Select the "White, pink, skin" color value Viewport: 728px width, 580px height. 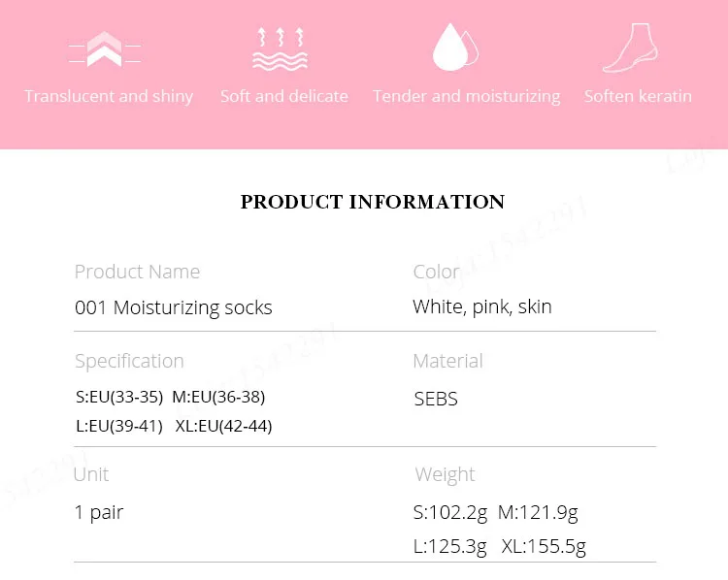[x=481, y=306]
